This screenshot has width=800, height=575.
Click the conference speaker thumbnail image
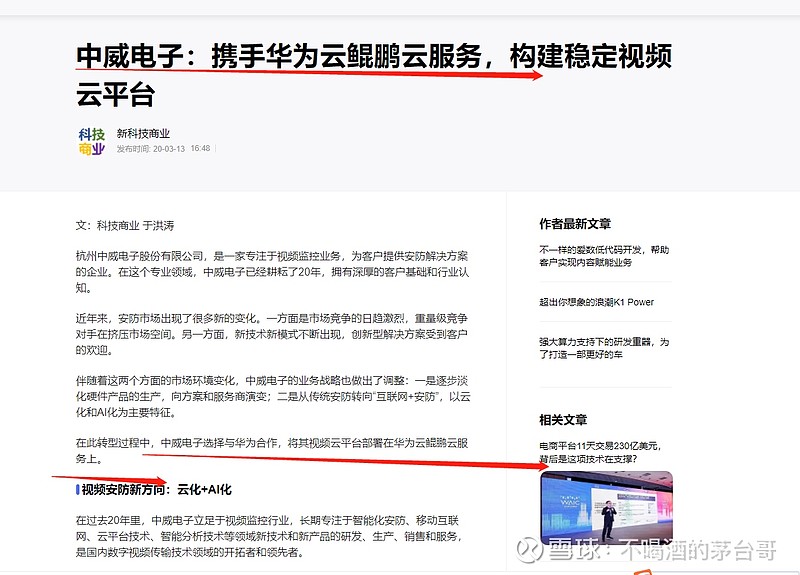606,508
